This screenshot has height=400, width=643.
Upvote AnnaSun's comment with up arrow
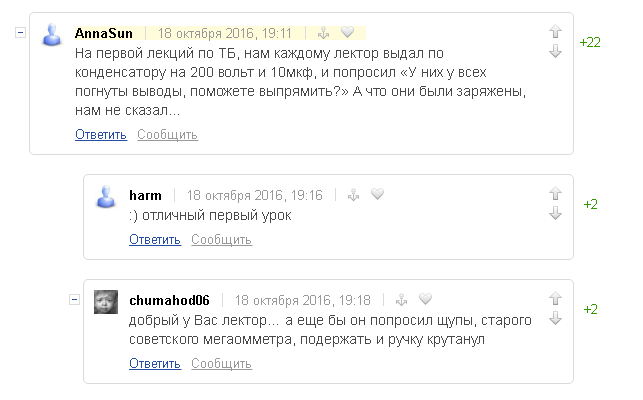click(555, 32)
